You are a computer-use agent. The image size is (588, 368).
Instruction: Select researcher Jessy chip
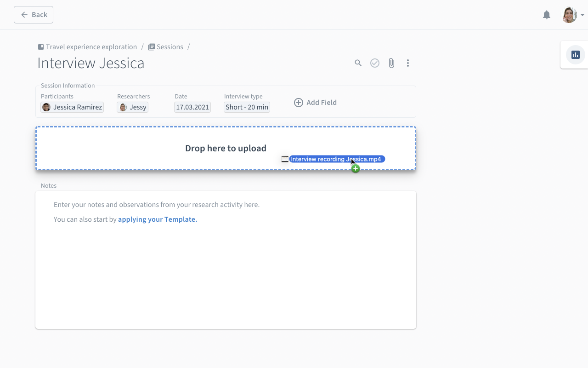[133, 107]
